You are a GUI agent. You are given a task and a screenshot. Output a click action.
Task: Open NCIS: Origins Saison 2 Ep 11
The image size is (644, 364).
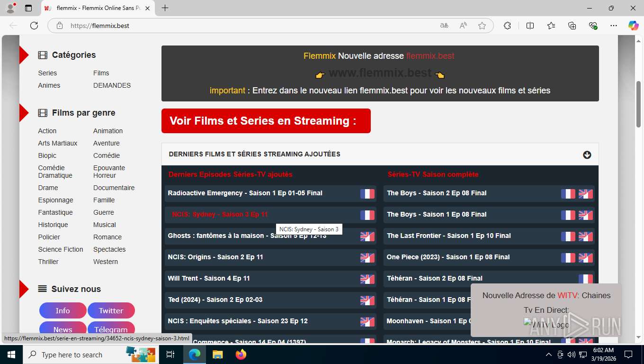(215, 257)
